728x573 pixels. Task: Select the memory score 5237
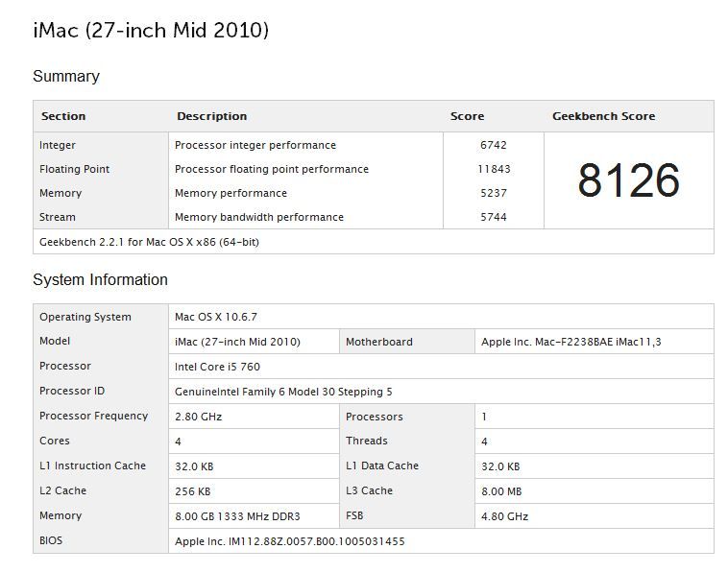point(494,193)
